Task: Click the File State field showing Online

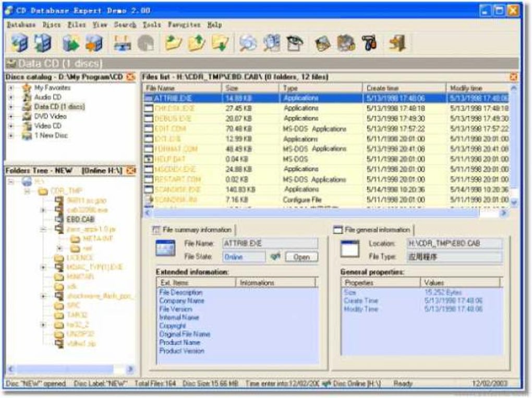Action: pos(244,257)
